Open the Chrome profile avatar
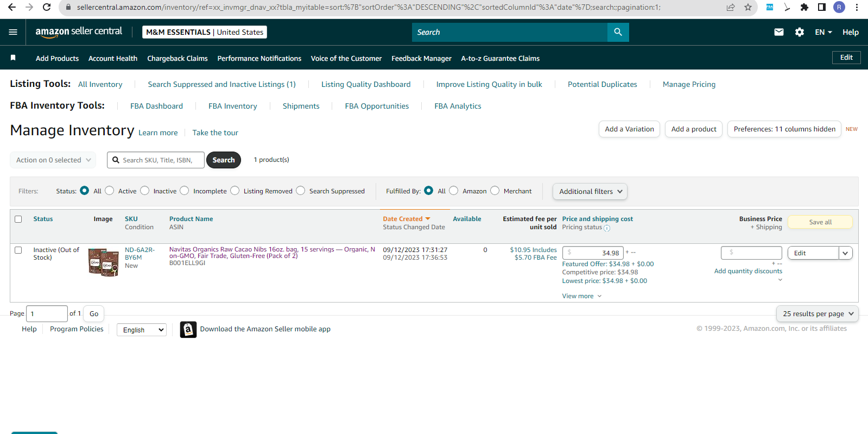 pos(839,7)
